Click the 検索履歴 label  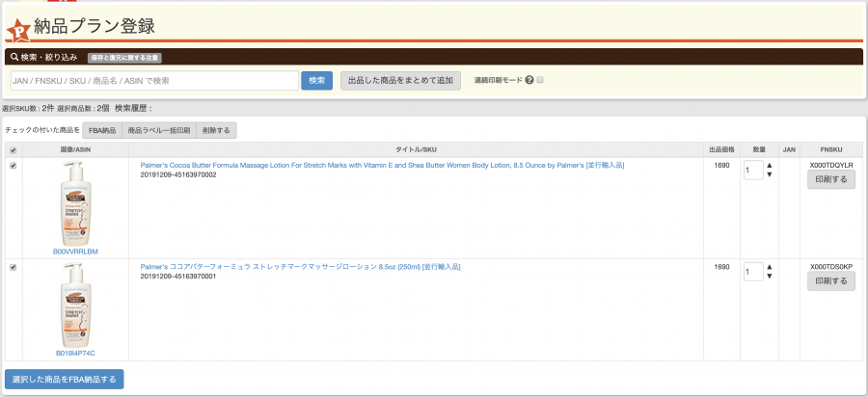tap(133, 108)
